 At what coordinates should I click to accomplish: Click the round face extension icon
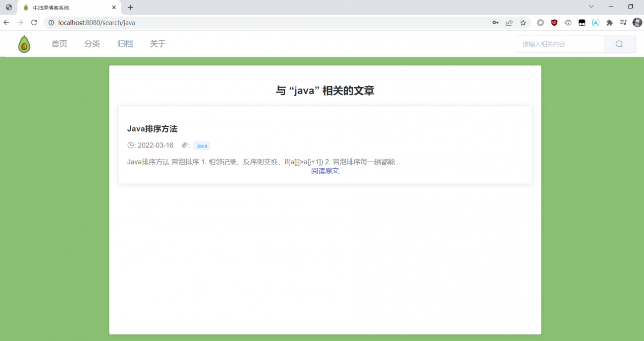[x=568, y=23]
